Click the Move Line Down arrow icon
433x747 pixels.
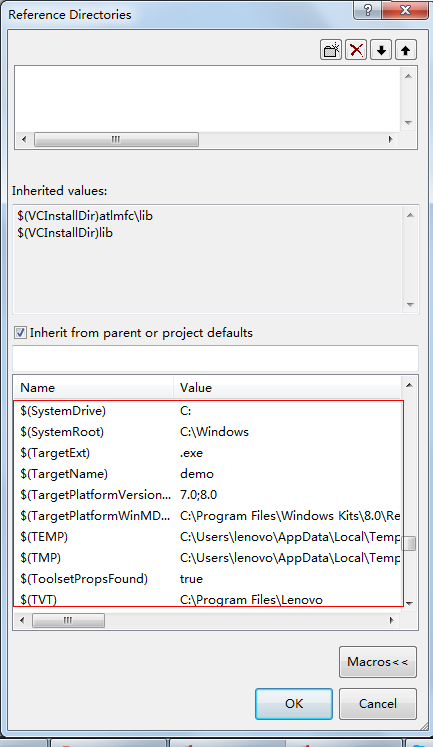coord(381,50)
